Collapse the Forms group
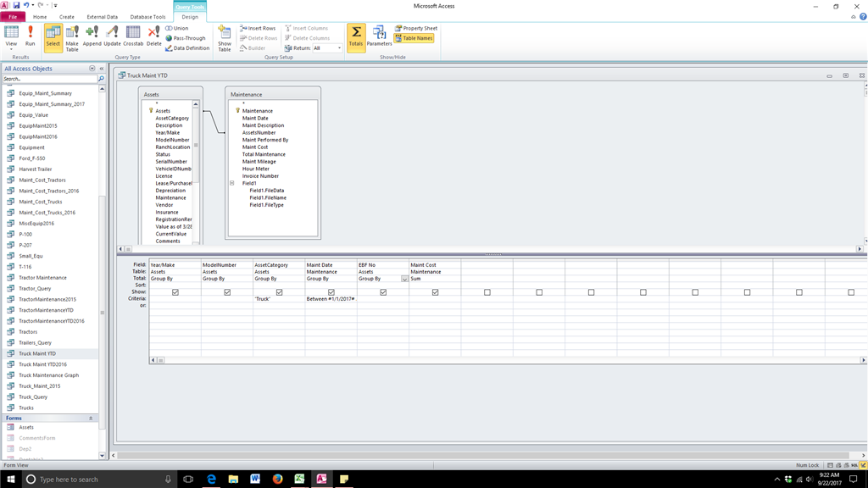The height and width of the screenshot is (488, 868). (91, 419)
